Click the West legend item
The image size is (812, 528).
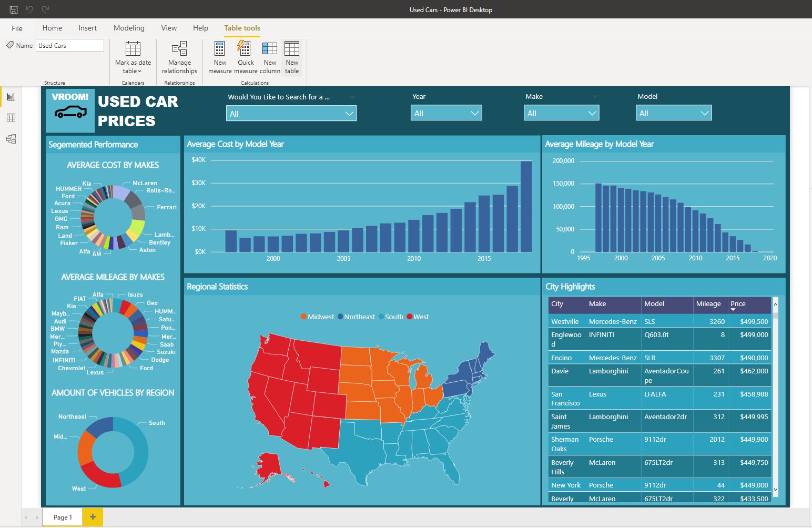418,317
